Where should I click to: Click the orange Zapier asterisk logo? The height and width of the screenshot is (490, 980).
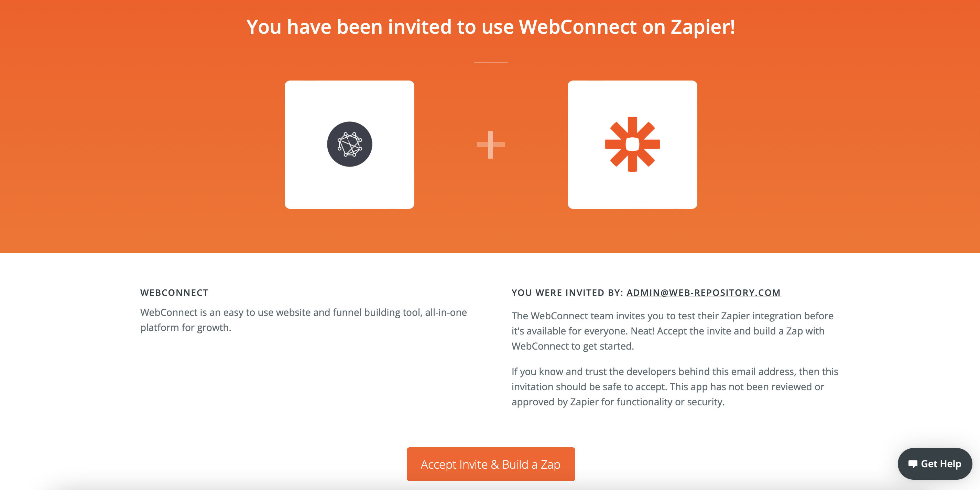632,144
